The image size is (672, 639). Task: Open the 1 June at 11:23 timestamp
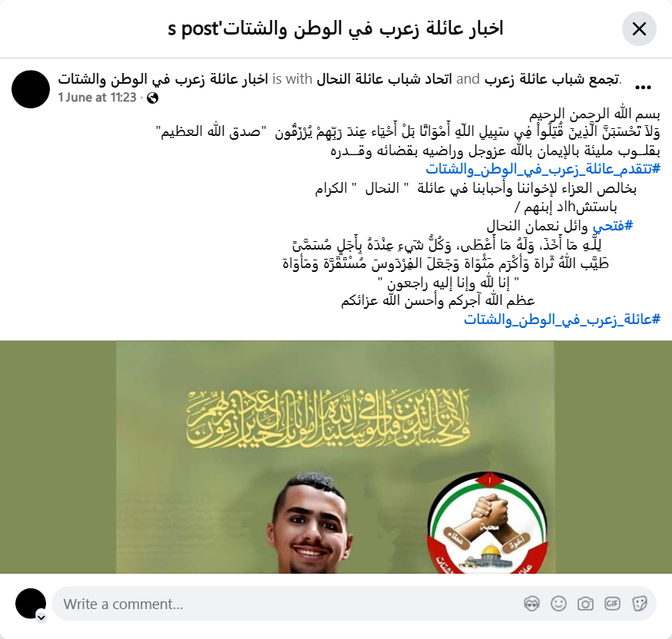point(98,98)
